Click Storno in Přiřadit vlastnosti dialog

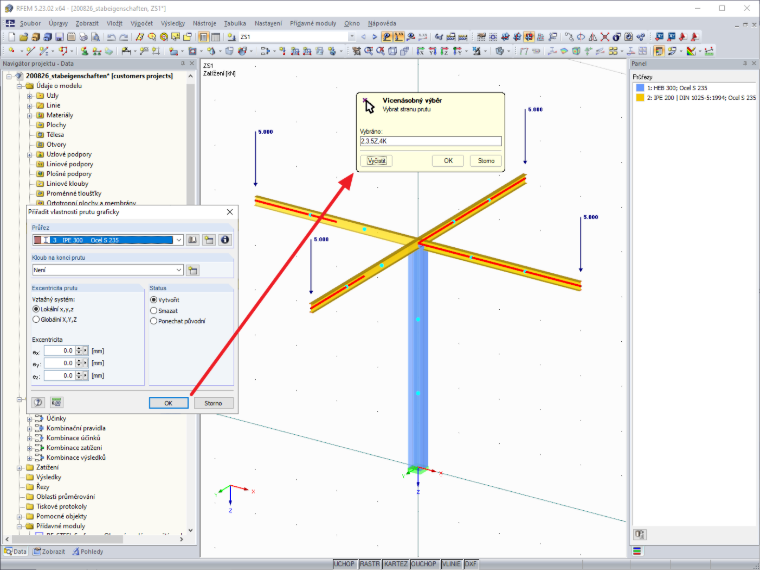pos(213,403)
